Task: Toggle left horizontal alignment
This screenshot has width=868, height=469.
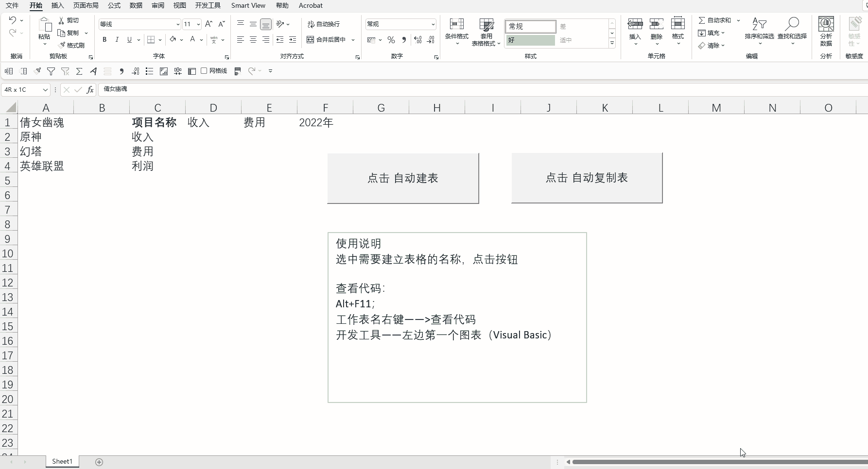Action: coord(241,40)
